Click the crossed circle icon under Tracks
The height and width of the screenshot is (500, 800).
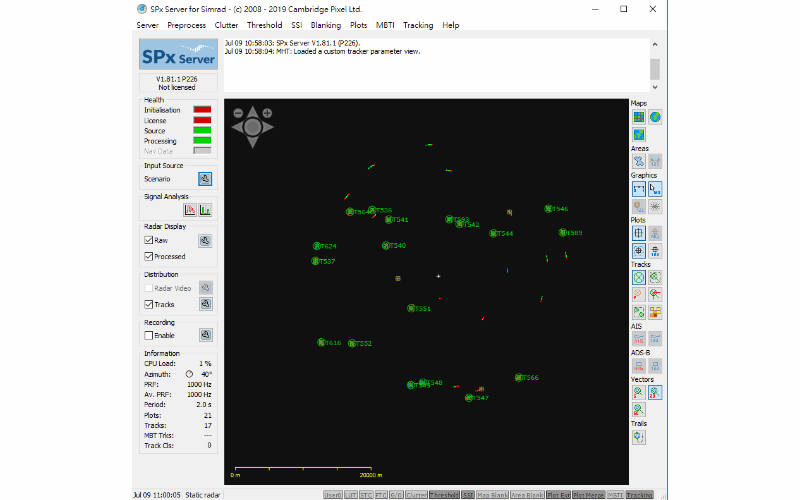[639, 278]
